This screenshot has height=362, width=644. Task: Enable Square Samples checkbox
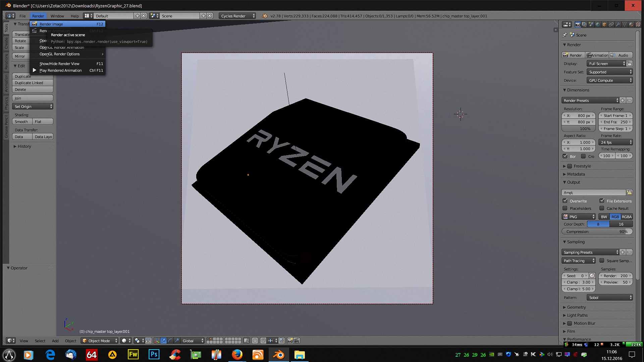pyautogui.click(x=602, y=260)
